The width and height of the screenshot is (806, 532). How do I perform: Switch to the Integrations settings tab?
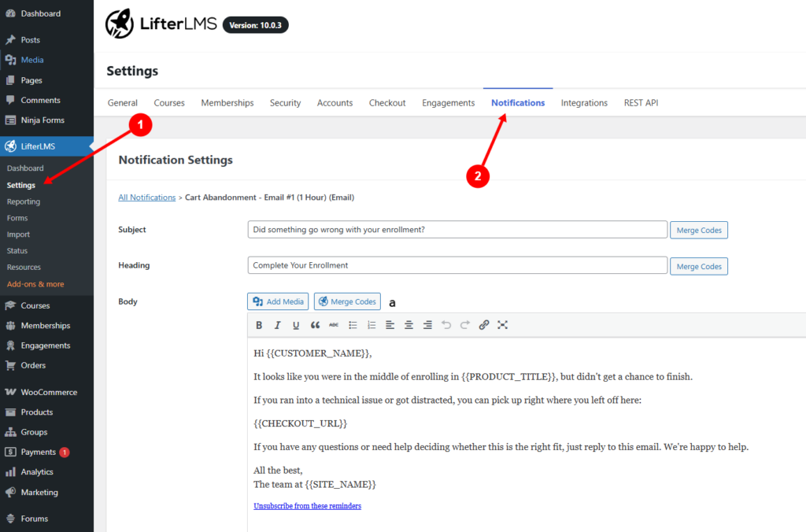[584, 103]
